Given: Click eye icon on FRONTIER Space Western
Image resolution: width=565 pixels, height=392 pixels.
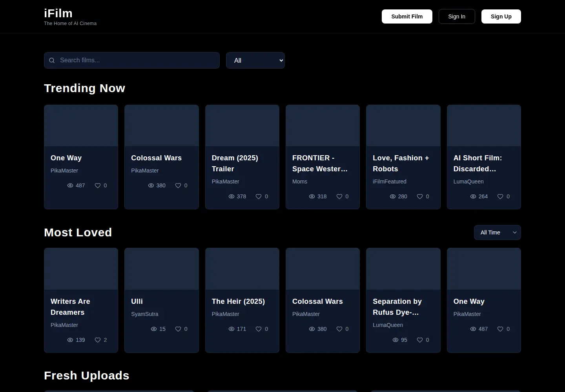Looking at the screenshot, I should pyautogui.click(x=312, y=196).
